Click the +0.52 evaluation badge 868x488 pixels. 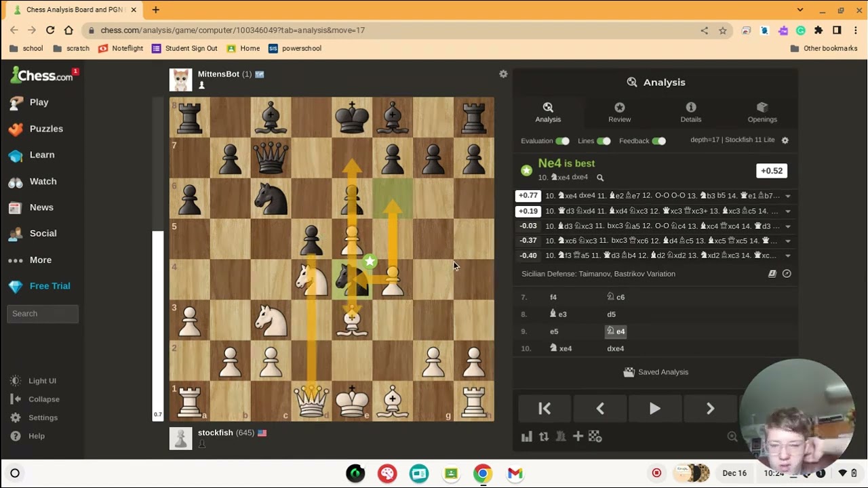click(x=772, y=171)
